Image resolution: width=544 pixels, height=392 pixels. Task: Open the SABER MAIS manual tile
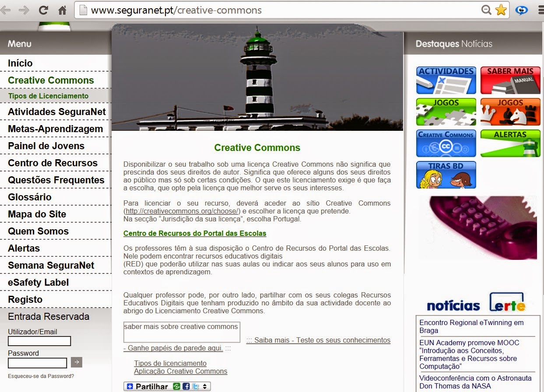510,80
